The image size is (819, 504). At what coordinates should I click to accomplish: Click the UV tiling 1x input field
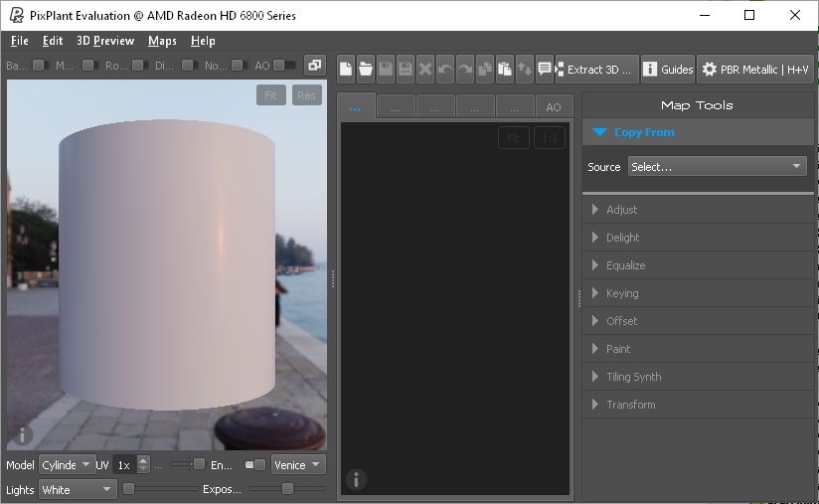click(x=124, y=464)
